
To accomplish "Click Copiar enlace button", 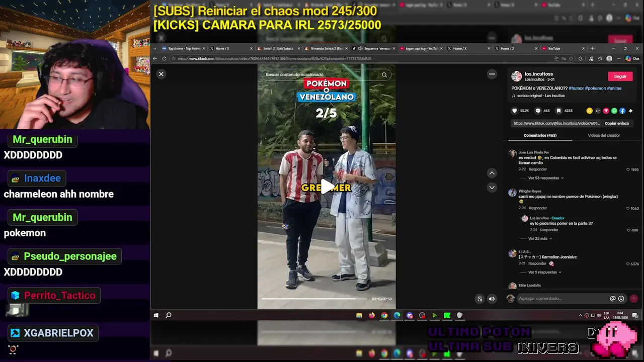I will (x=616, y=123).
